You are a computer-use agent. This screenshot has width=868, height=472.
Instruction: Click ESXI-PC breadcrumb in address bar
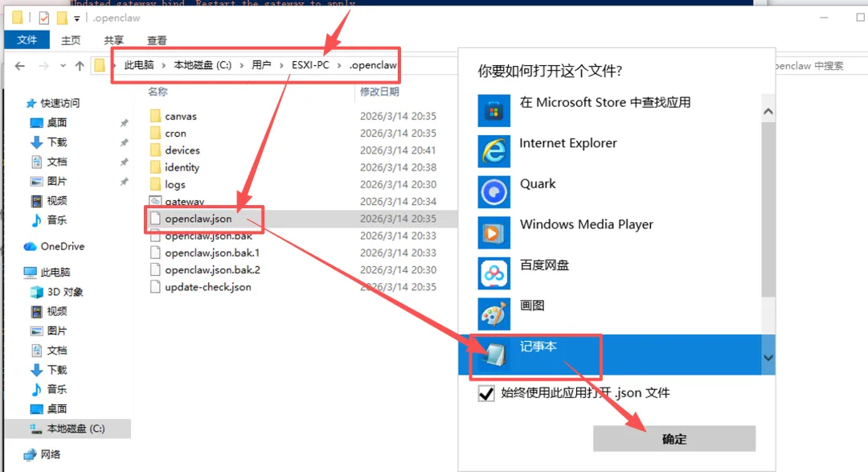[x=310, y=65]
